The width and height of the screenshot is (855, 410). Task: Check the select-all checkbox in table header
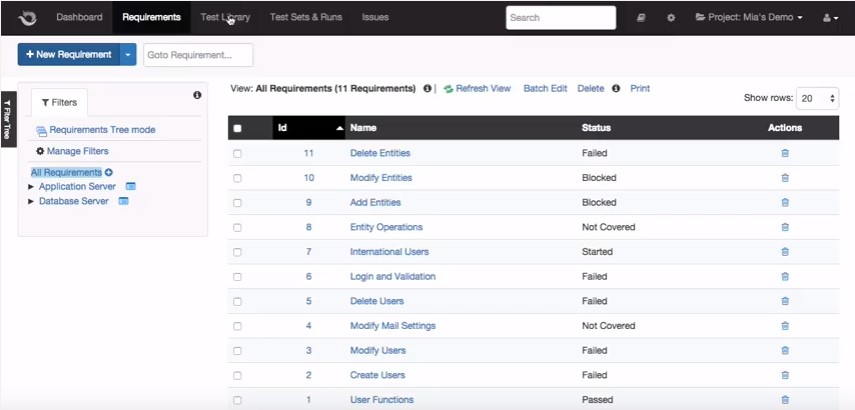pos(237,129)
